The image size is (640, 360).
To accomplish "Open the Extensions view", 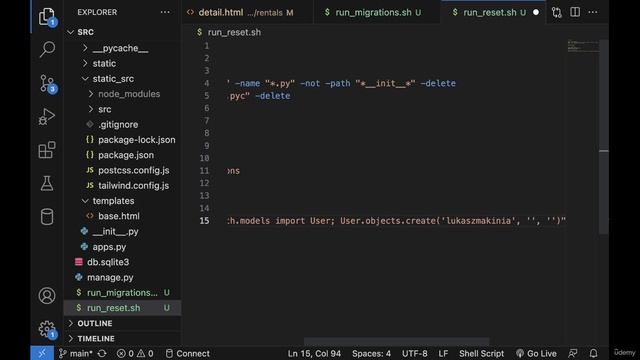I will 47,150.
